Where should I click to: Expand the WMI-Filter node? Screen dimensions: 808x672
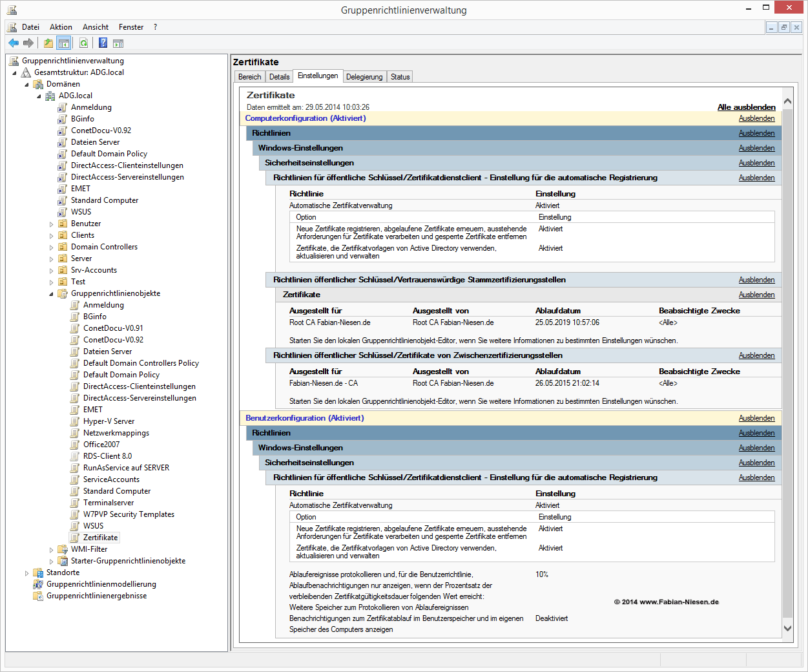(x=52, y=550)
